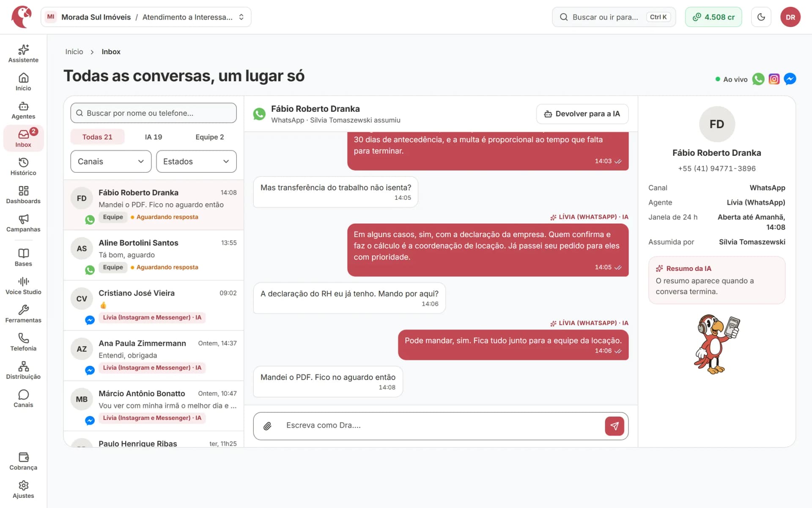Expand the Canais filter dropdown
This screenshot has width=812, height=508.
click(x=111, y=161)
